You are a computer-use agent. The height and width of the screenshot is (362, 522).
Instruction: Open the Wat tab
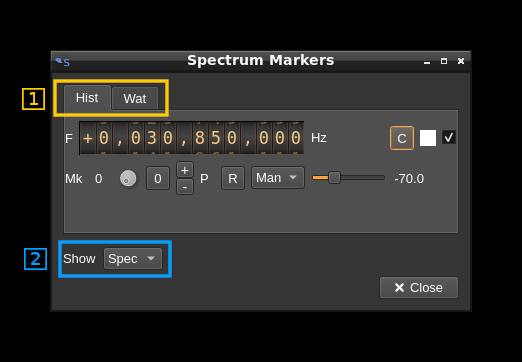click(135, 99)
